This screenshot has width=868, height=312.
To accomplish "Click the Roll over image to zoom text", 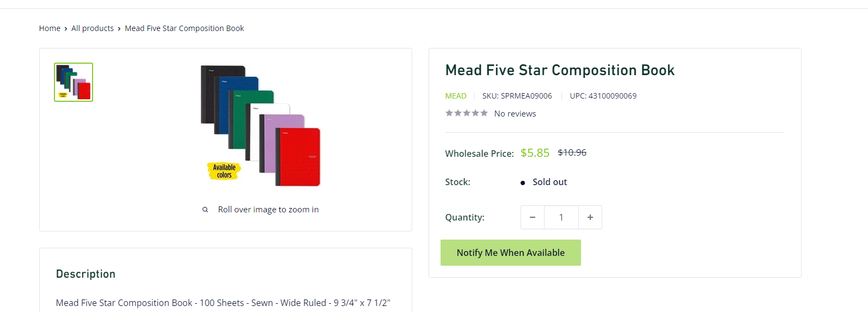I will (x=268, y=210).
